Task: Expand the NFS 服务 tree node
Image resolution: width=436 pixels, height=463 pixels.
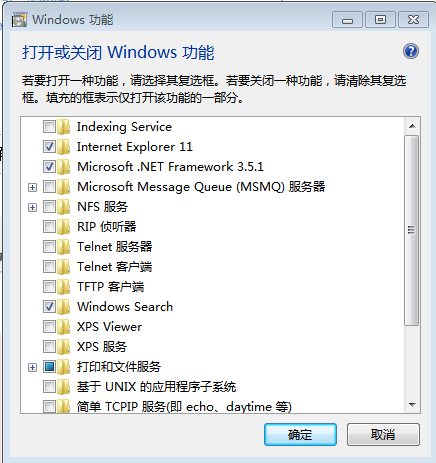Action: (32, 207)
